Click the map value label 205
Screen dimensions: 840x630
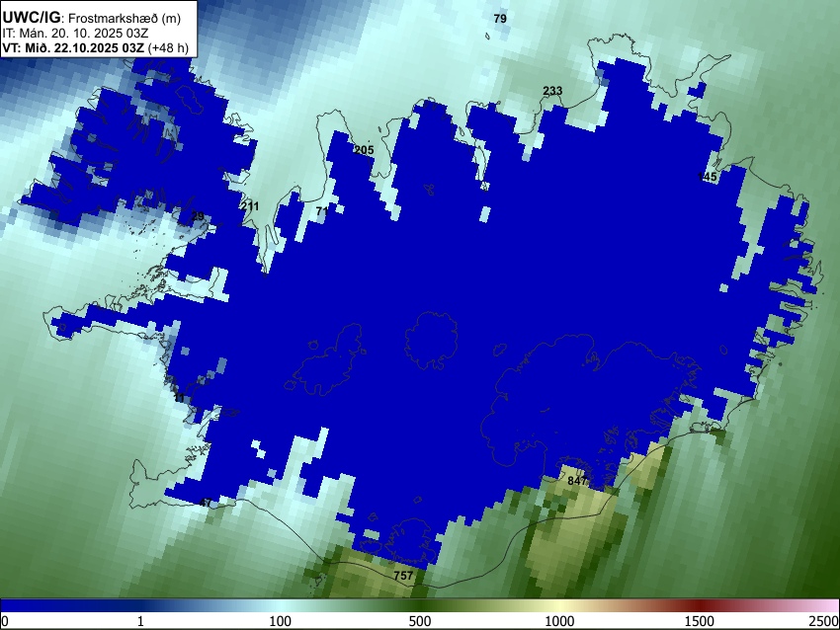click(364, 150)
